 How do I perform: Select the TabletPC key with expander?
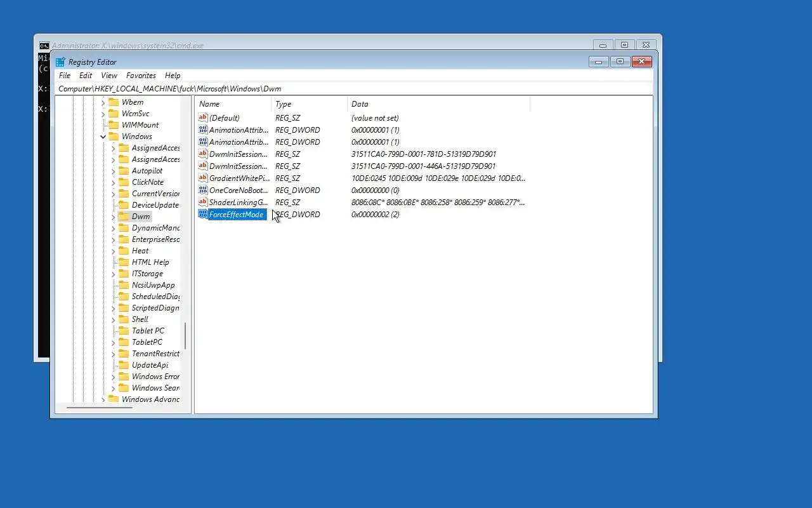tap(147, 342)
